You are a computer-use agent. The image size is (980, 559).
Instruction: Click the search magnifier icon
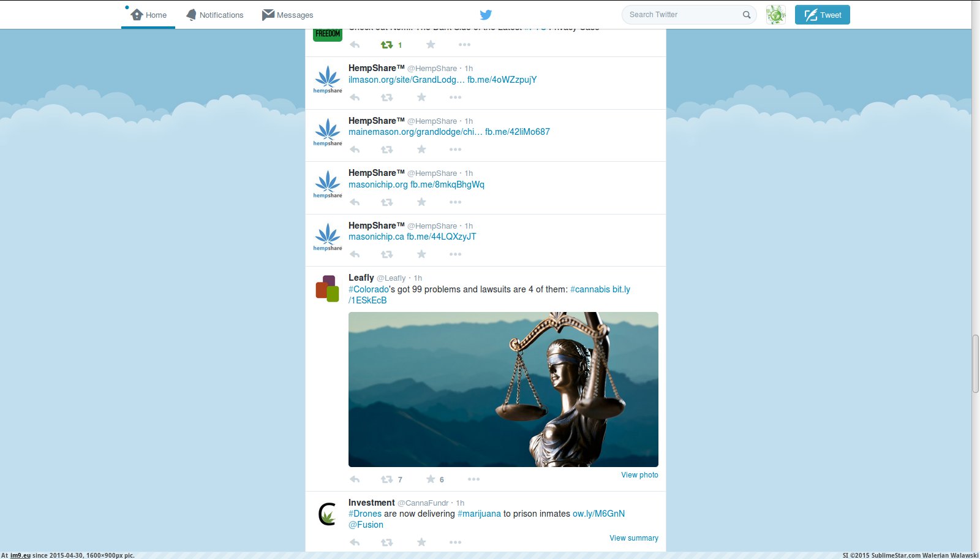(x=747, y=15)
